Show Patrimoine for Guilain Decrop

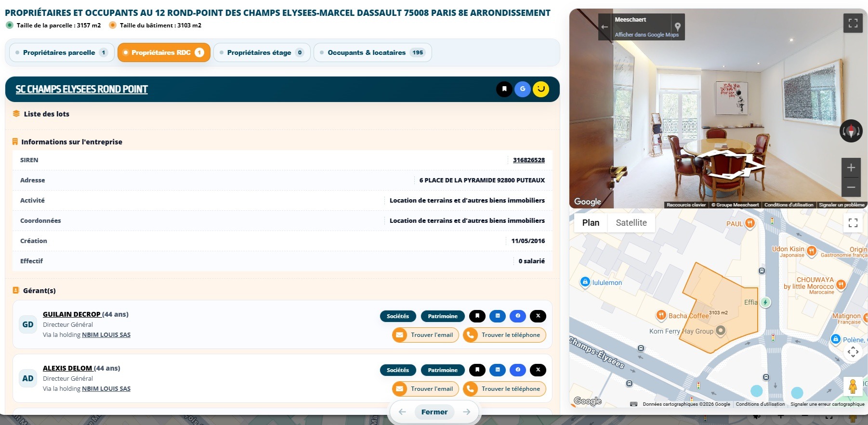443,316
